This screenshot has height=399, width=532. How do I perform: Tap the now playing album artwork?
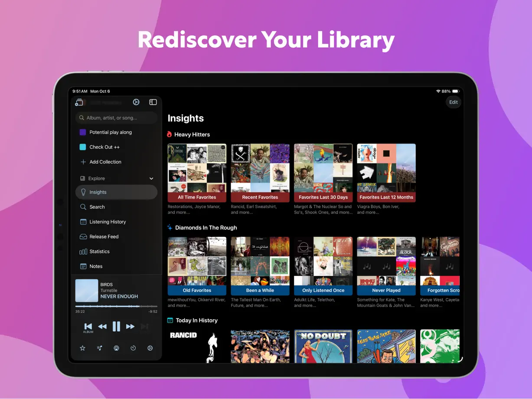(x=87, y=291)
